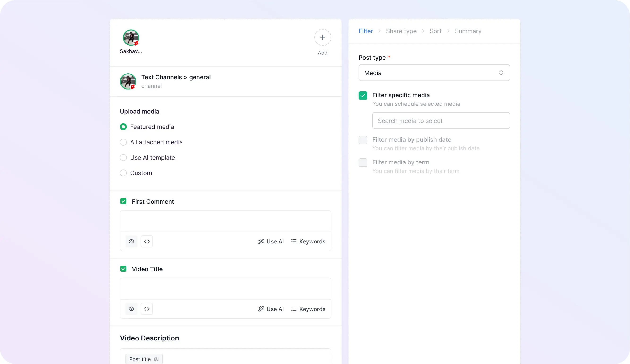
Task: Click Use AI in Video Title editor
Action: 271,309
